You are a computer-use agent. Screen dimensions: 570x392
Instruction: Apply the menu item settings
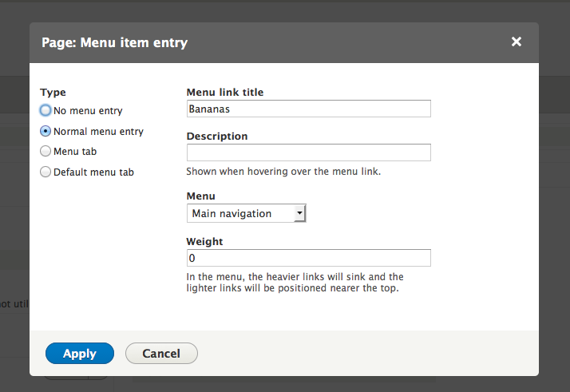click(80, 354)
